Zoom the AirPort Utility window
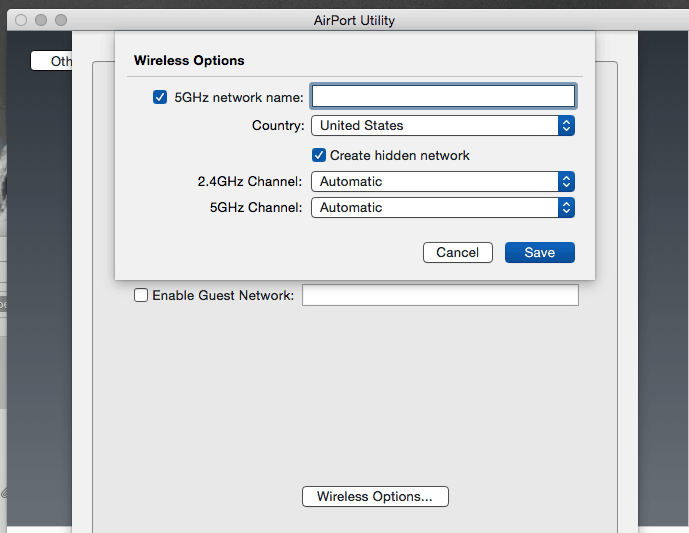This screenshot has width=689, height=533. tap(61, 20)
